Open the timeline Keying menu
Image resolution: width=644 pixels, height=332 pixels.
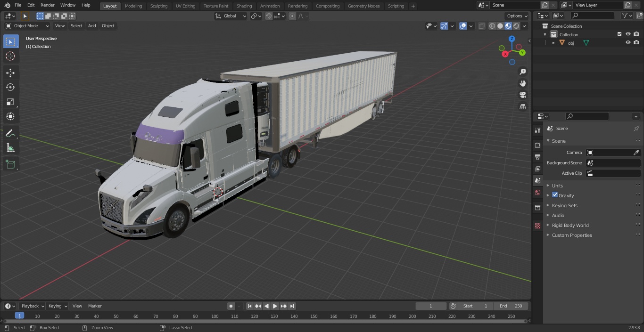pos(58,306)
